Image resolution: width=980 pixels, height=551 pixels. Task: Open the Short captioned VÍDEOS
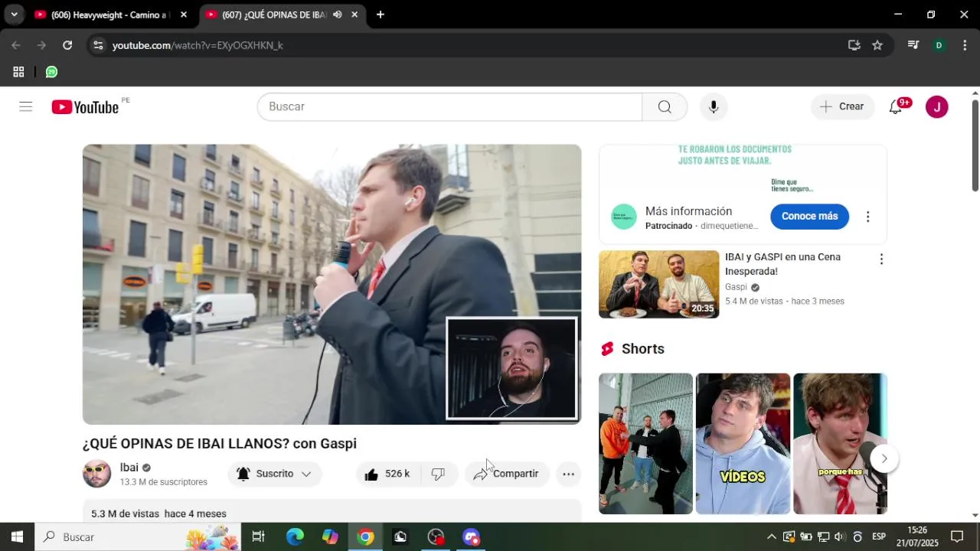[x=743, y=444]
